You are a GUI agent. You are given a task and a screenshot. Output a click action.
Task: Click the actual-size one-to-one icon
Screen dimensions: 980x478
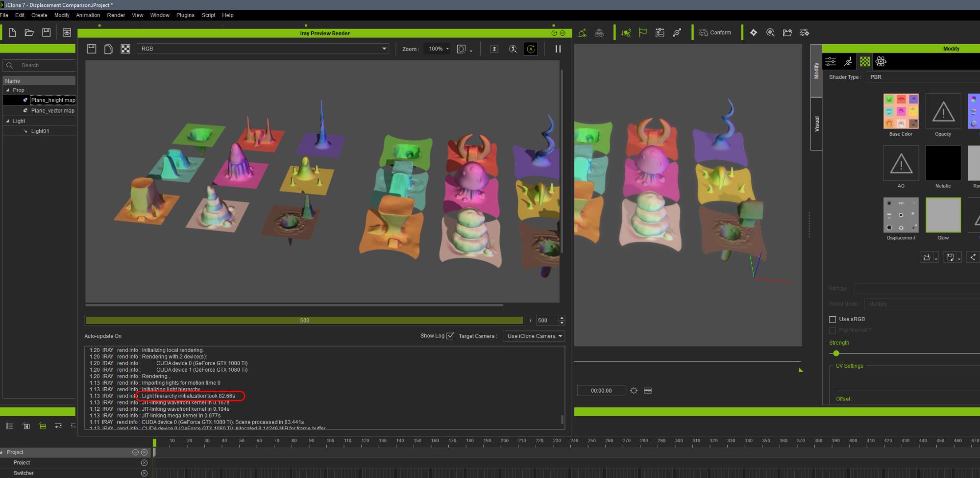[494, 49]
